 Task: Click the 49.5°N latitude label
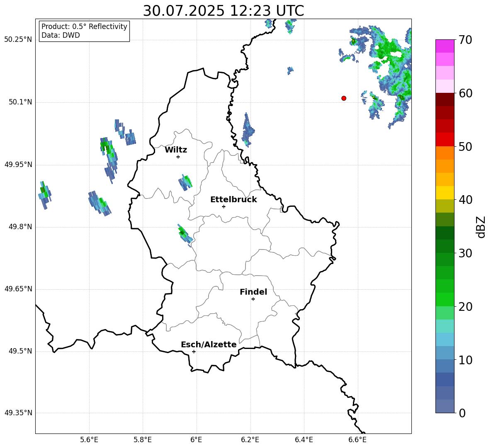click(20, 351)
